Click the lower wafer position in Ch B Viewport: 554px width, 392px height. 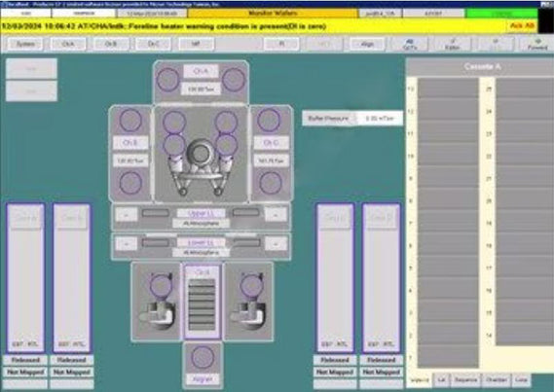[130, 183]
